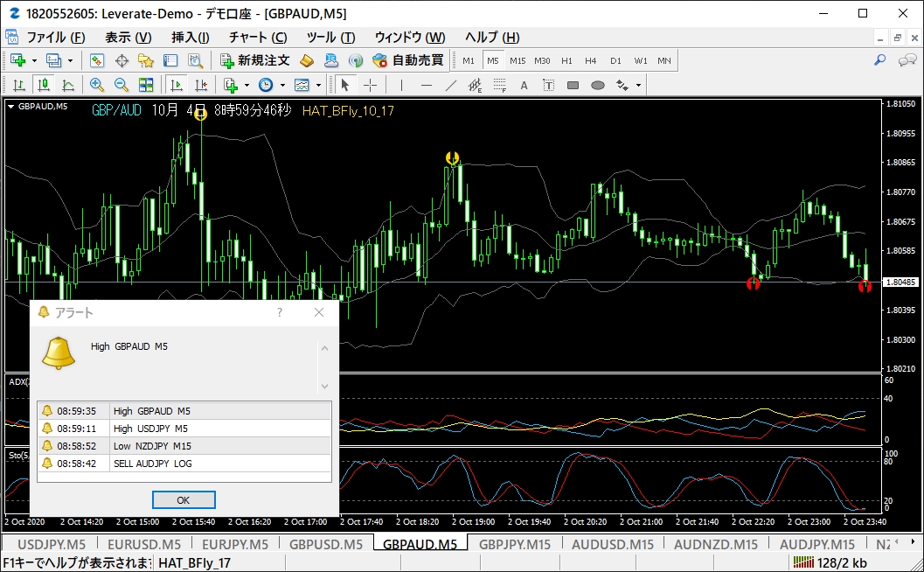Expand the new chart dropdown arrow
The width and height of the screenshot is (924, 572).
(34, 60)
